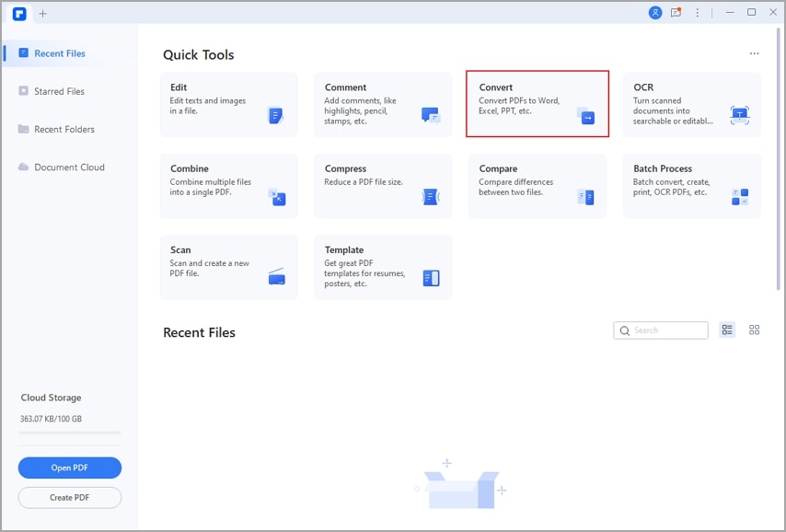Open the Template quick tool title
786x532 pixels.
344,249
